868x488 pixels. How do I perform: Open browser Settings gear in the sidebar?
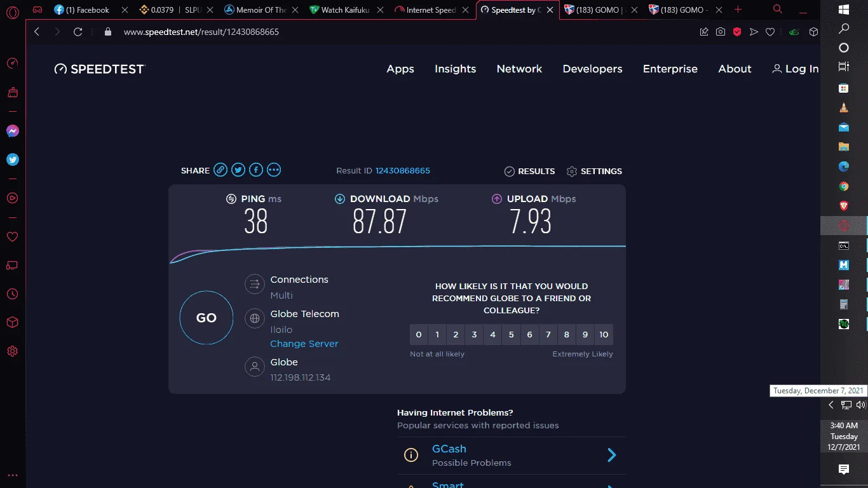point(13,351)
